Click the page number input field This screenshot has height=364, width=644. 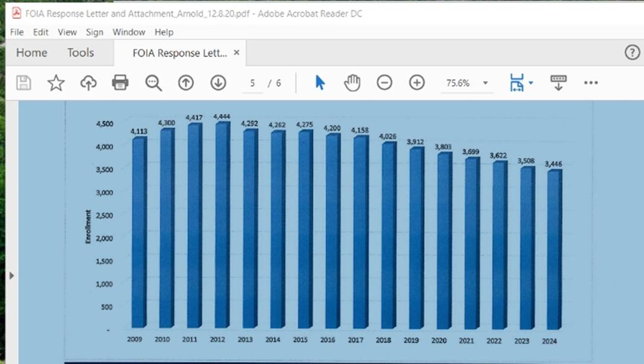252,83
